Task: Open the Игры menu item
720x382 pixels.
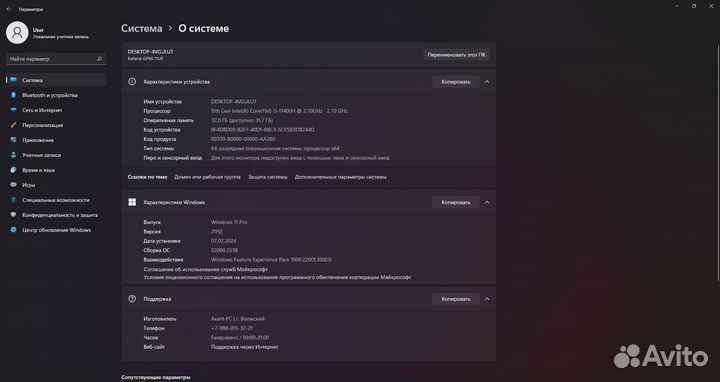Action: click(56, 185)
